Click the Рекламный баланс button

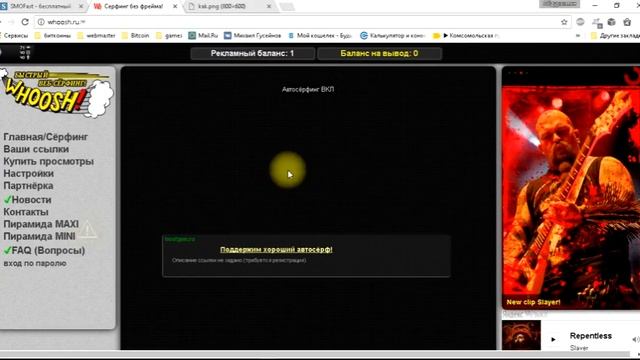[x=253, y=53]
